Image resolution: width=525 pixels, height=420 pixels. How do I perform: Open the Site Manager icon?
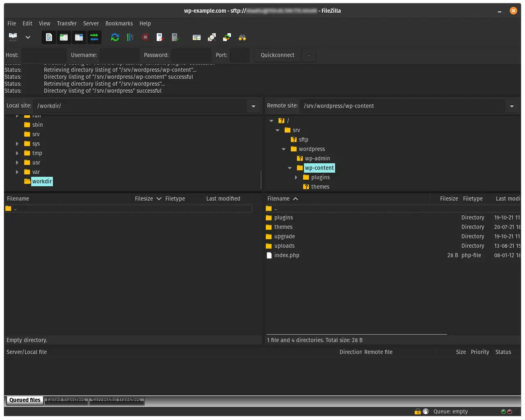pyautogui.click(x=13, y=37)
